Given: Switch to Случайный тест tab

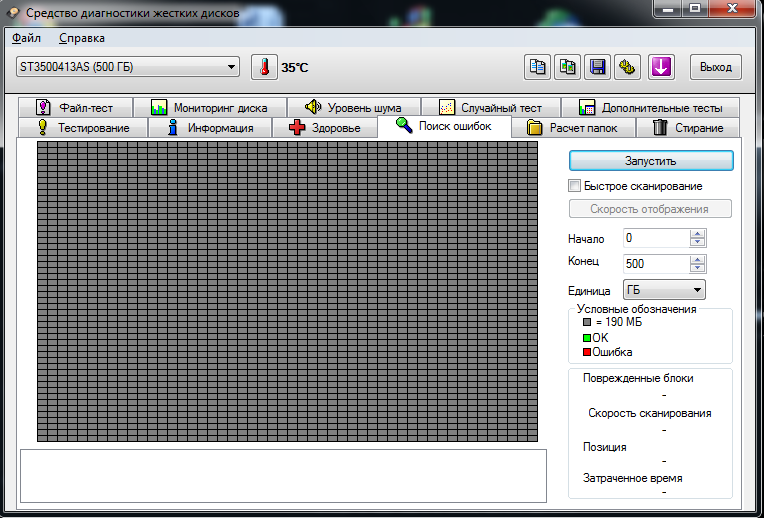Looking at the screenshot, I should [x=491, y=107].
